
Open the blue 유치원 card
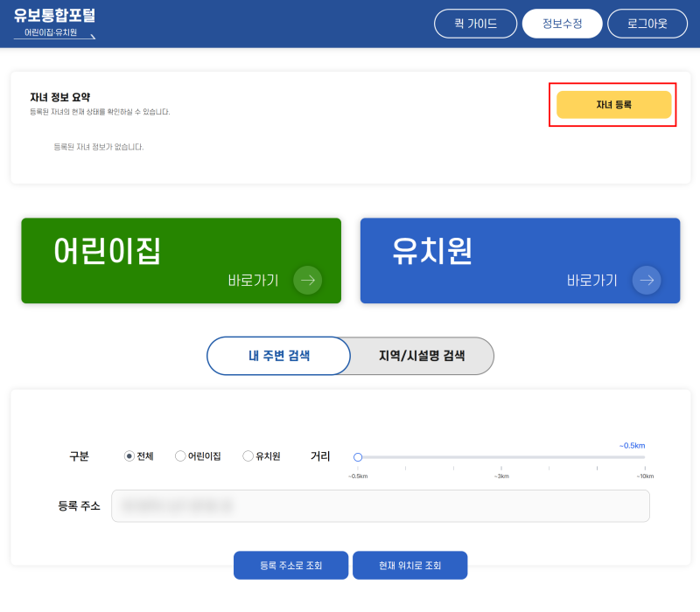[520, 261]
